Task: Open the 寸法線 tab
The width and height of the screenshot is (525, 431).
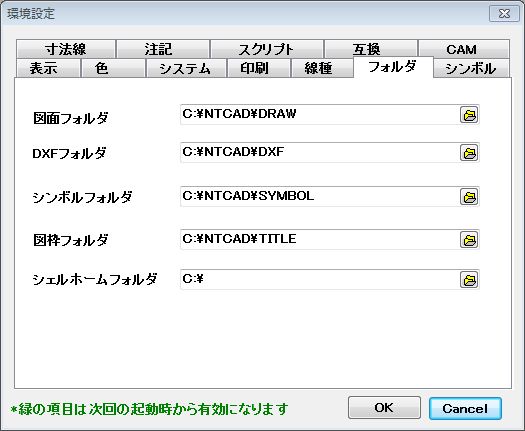Action: click(66, 49)
